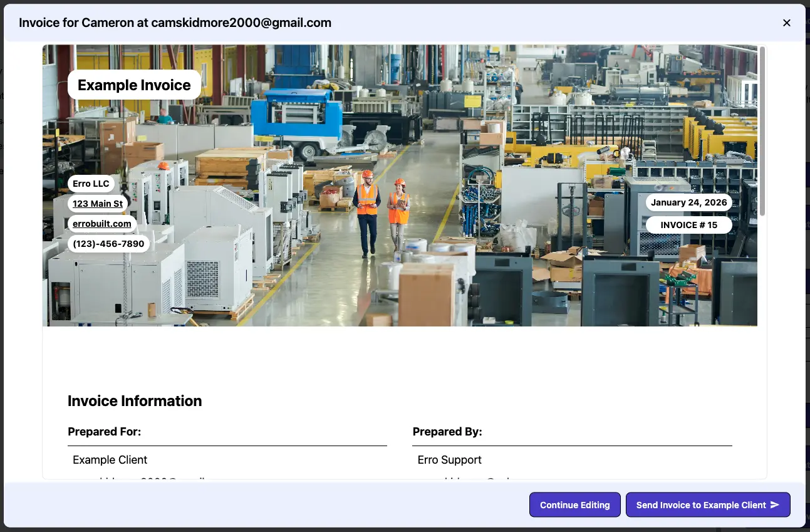Click the paper plane send icon
The image size is (810, 532).
(775, 505)
